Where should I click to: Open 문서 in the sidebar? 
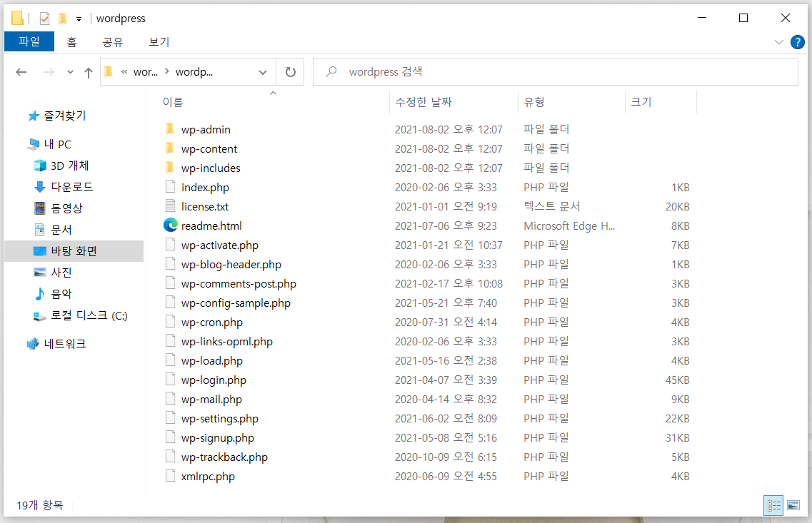tap(61, 230)
